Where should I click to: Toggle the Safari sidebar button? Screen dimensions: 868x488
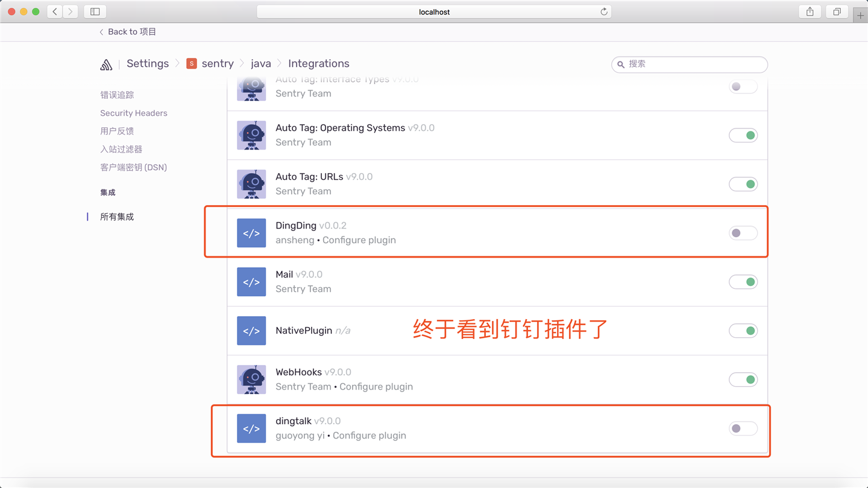click(95, 11)
